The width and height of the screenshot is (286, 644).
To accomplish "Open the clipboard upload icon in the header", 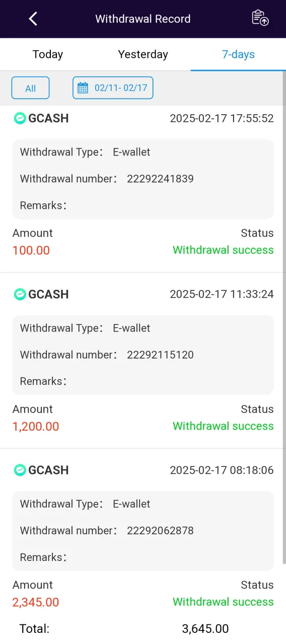I will [x=260, y=18].
